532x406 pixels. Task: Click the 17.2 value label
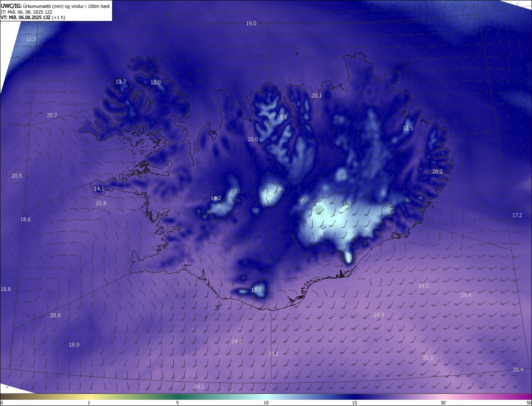(517, 215)
